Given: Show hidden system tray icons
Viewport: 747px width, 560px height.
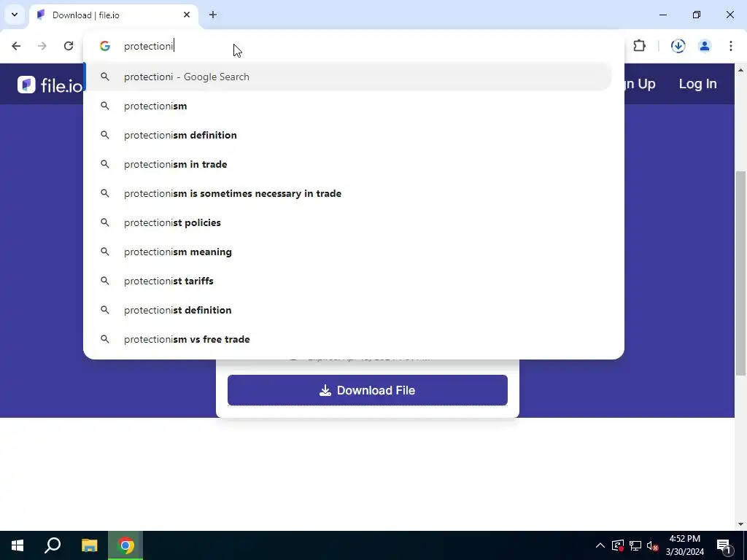Looking at the screenshot, I should pos(600,545).
